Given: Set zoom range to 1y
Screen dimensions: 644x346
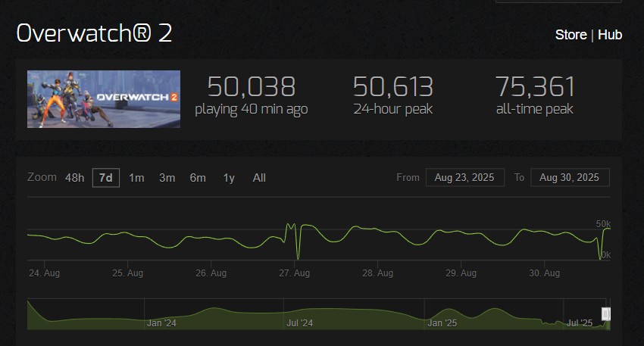Looking at the screenshot, I should (229, 178).
